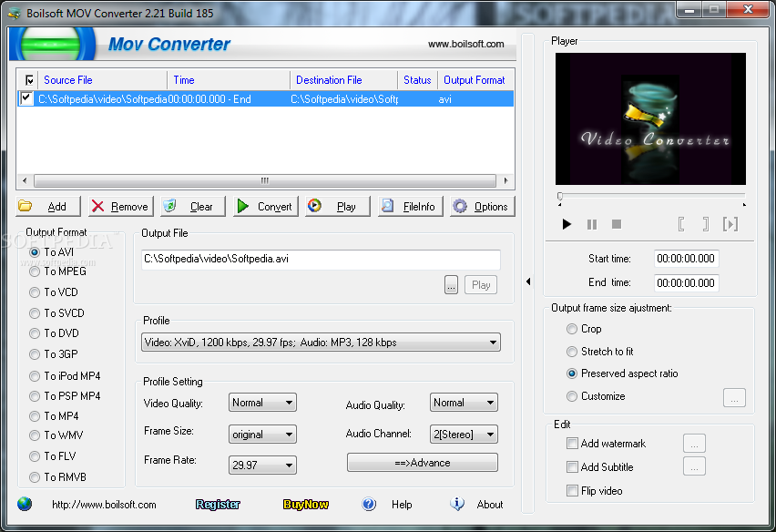Viewport: 776px width, 532px height.
Task: Open the watermark settings ... button
Action: 694,444
